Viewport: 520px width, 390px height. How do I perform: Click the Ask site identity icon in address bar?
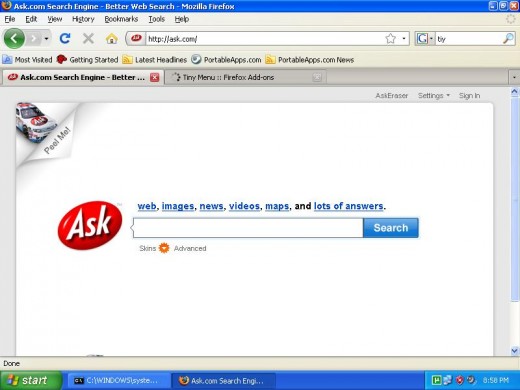coord(136,39)
